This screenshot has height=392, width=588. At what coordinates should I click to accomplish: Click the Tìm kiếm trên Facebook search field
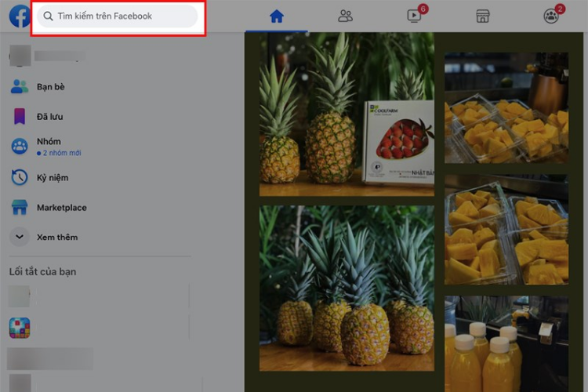[x=117, y=16]
